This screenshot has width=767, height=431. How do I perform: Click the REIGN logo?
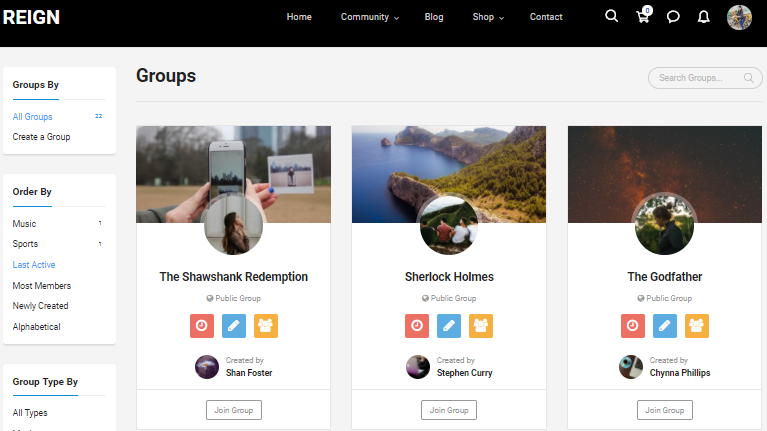coord(31,18)
